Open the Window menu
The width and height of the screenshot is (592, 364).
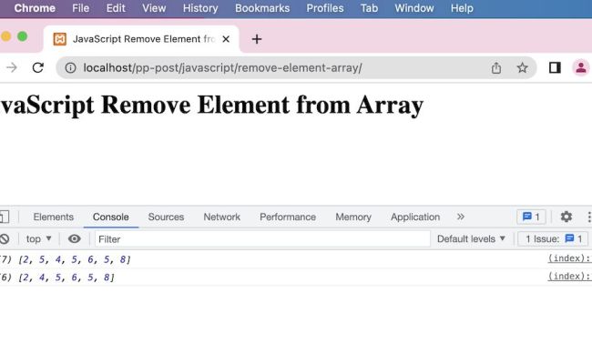pos(414,8)
